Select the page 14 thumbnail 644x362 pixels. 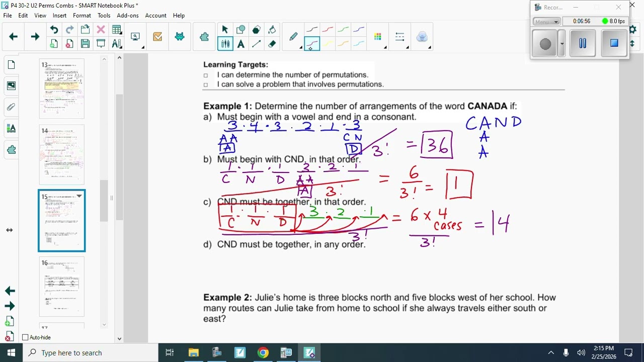[62, 155]
